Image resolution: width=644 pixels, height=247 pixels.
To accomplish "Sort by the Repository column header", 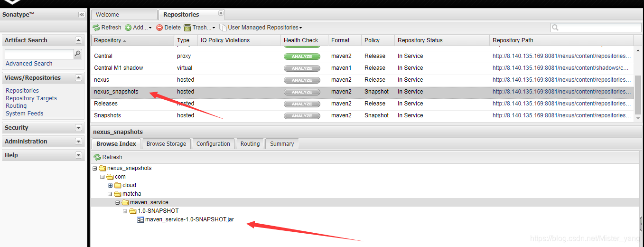I will 132,40.
